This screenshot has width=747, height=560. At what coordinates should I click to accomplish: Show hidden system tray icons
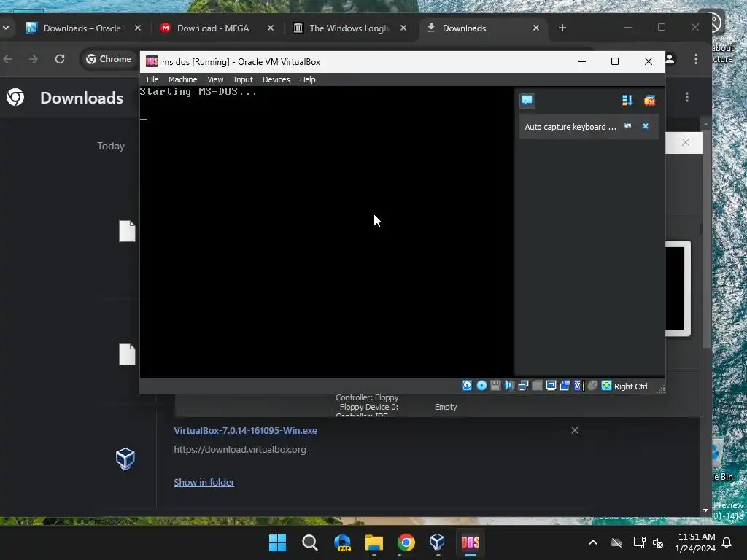pyautogui.click(x=592, y=542)
